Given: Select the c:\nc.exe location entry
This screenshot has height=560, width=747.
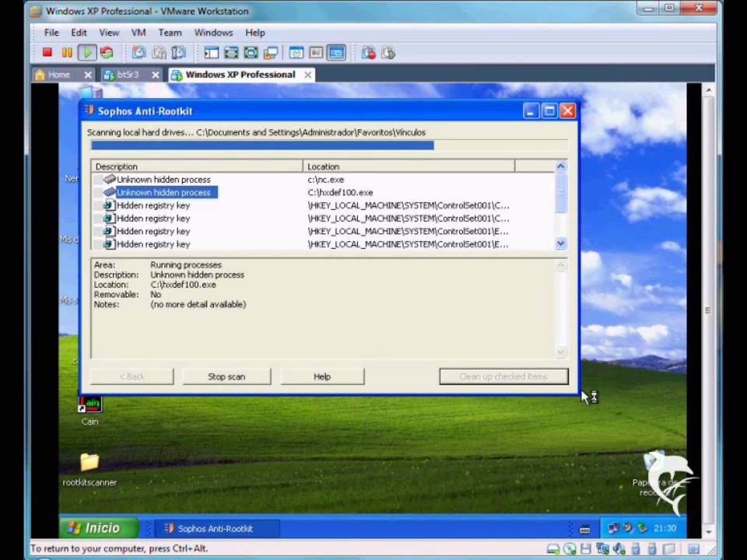Looking at the screenshot, I should (326, 180).
